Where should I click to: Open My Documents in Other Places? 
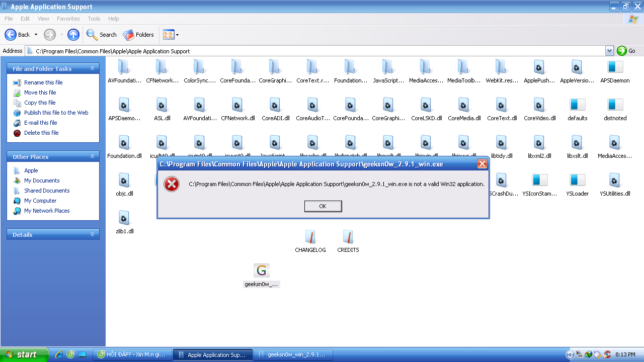tap(42, 180)
